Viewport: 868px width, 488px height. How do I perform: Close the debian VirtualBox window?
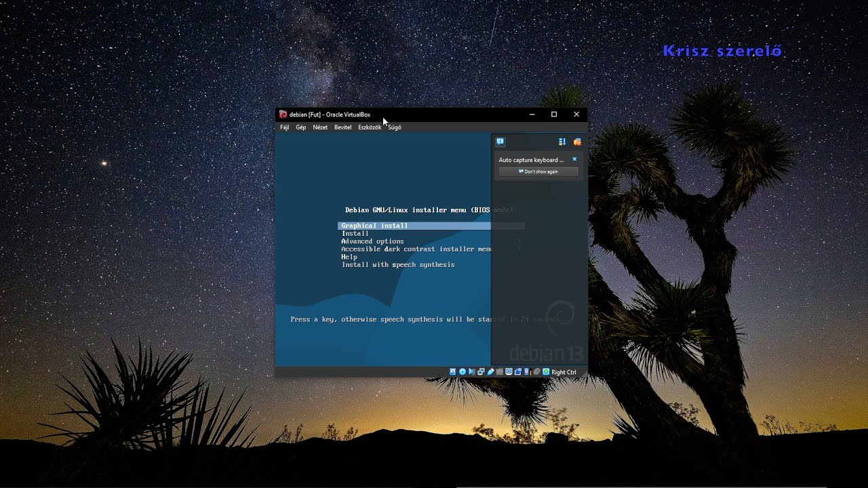(x=576, y=115)
